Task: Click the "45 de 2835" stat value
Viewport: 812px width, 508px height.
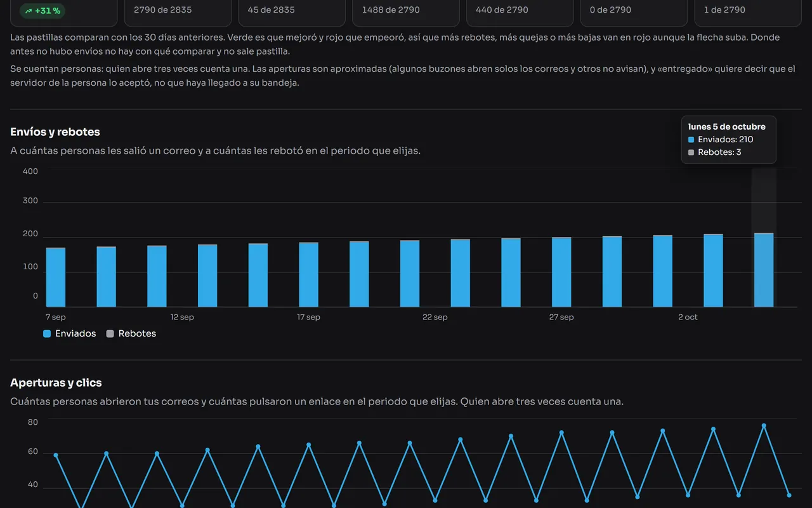Action: (272, 10)
